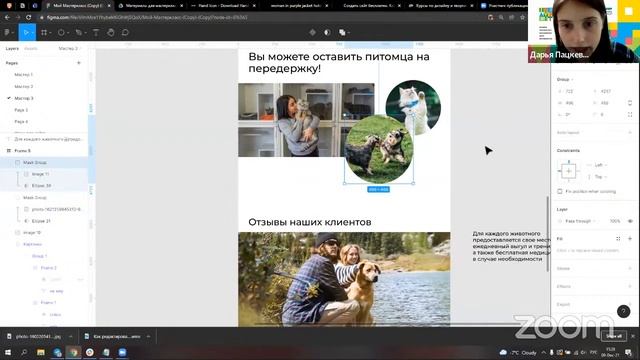
Task: Select page Мастер 3
Action: pyautogui.click(x=23, y=98)
